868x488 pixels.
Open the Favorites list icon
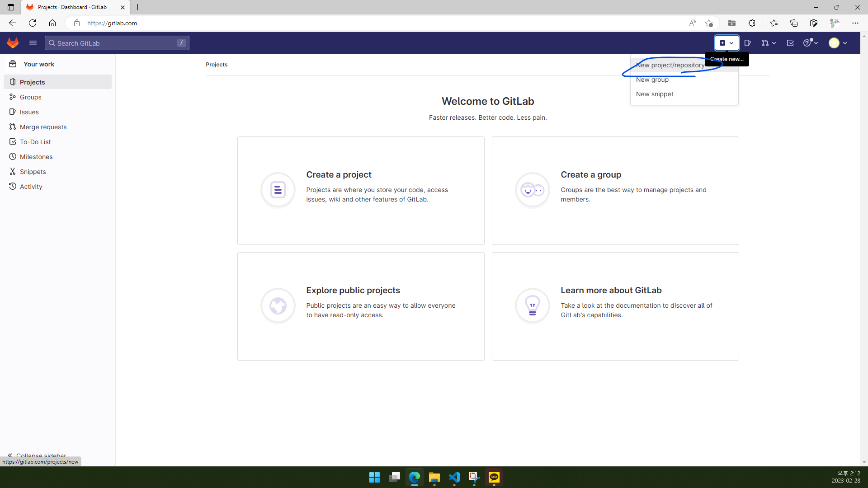pyautogui.click(x=774, y=23)
